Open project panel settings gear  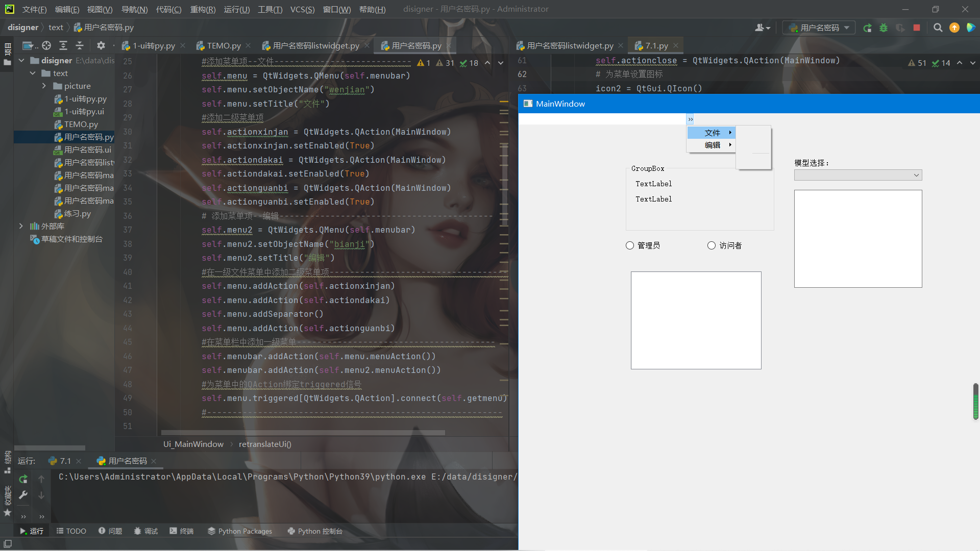pos(101,45)
